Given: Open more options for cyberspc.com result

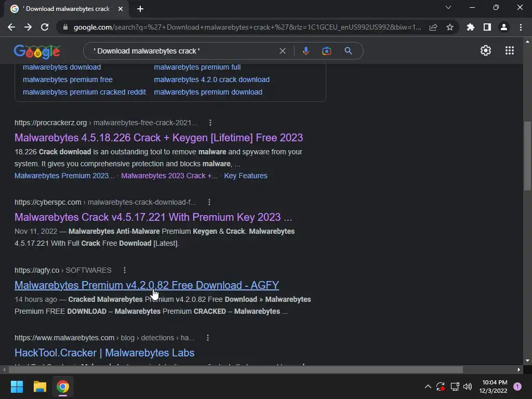Looking at the screenshot, I should (x=209, y=202).
